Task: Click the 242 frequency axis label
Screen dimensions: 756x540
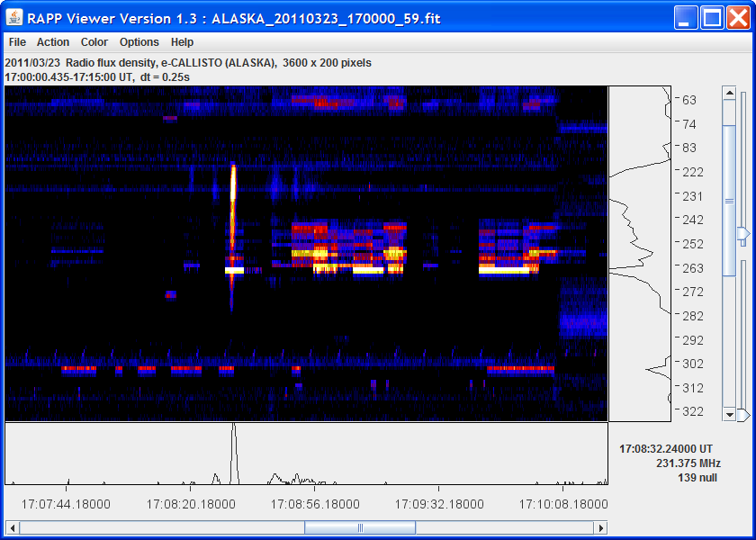Action: click(692, 220)
